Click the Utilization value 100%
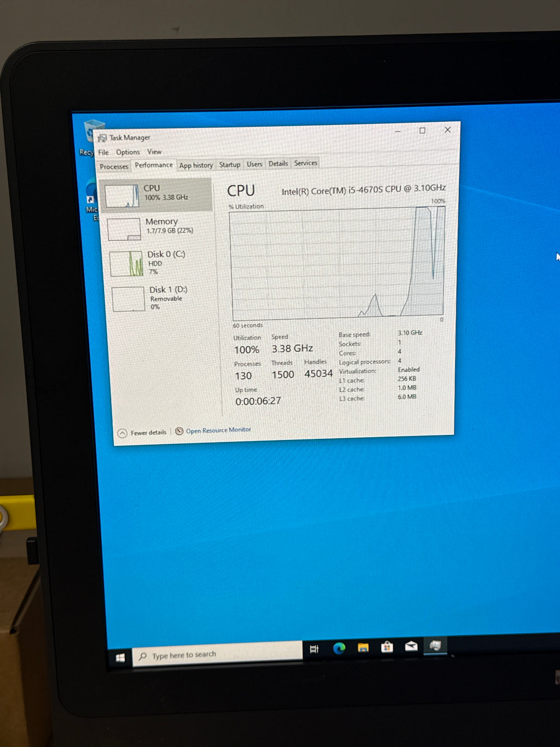560x747 pixels. (x=247, y=350)
